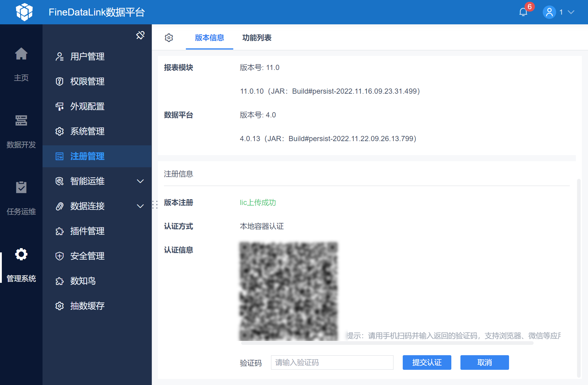Switch to the 功能列表 tab
Image resolution: width=588 pixels, height=385 pixels.
[x=257, y=38]
